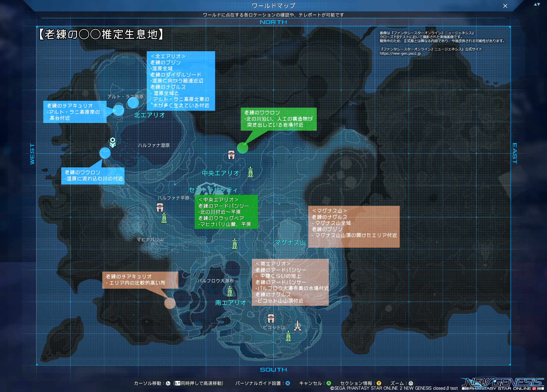547x392 pixels.
Task: Select the セントラルシティ label
Action: 213,190
